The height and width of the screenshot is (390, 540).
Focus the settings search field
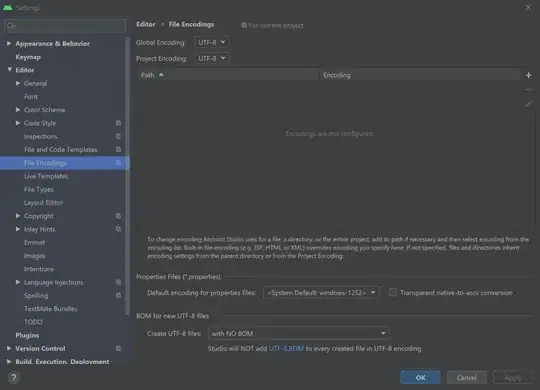point(65,26)
